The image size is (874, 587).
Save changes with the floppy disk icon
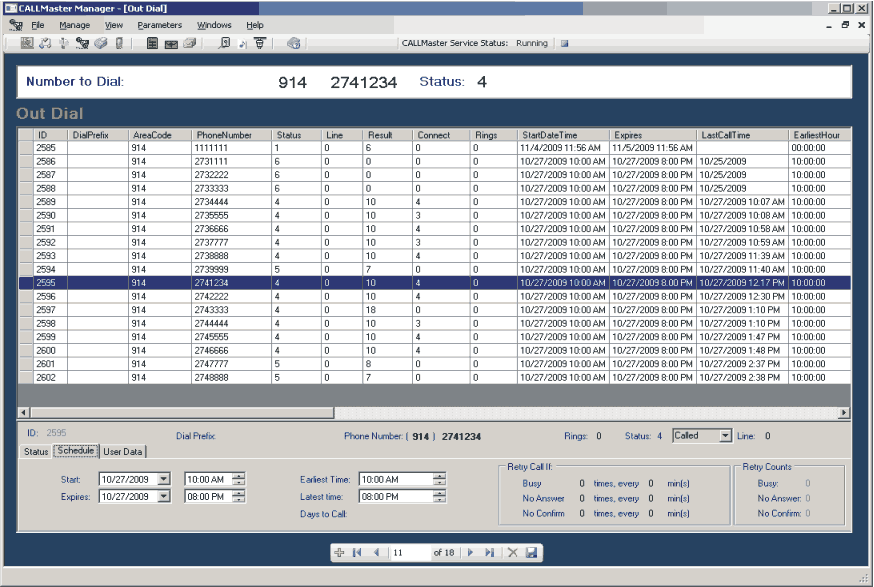(x=531, y=552)
